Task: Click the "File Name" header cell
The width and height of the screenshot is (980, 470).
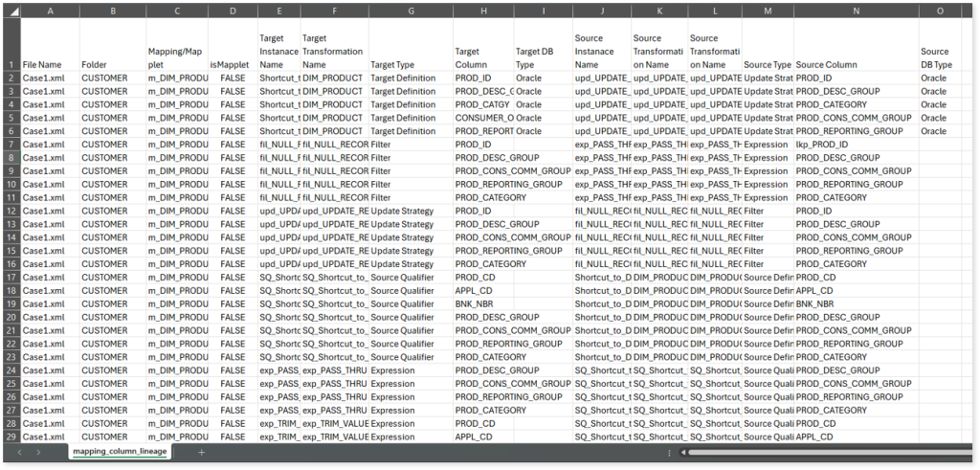Action: 50,44
